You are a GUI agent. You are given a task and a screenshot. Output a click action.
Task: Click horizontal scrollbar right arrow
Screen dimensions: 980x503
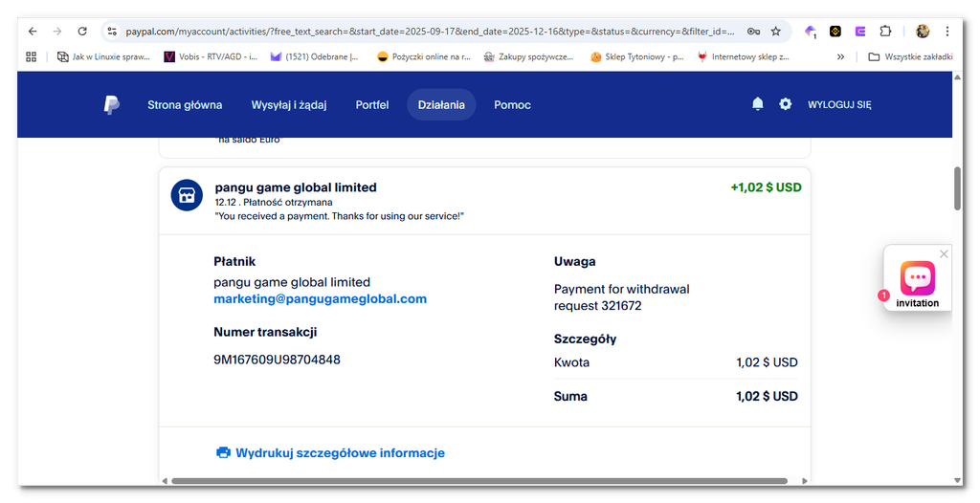(x=804, y=480)
